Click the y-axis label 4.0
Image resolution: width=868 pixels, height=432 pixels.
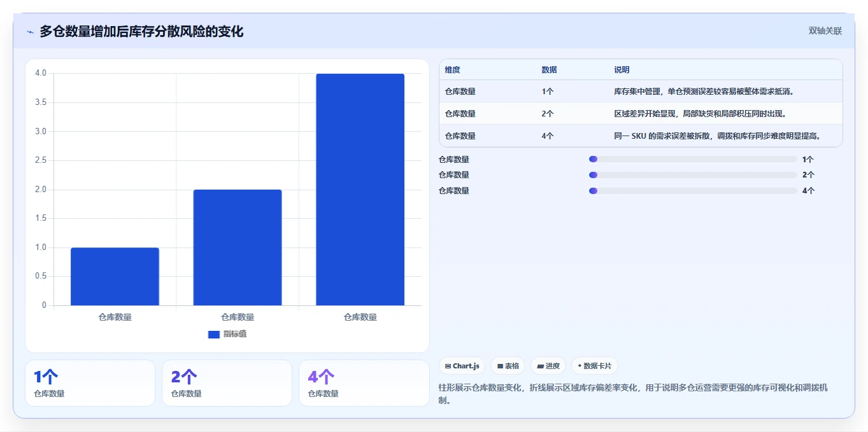point(41,73)
